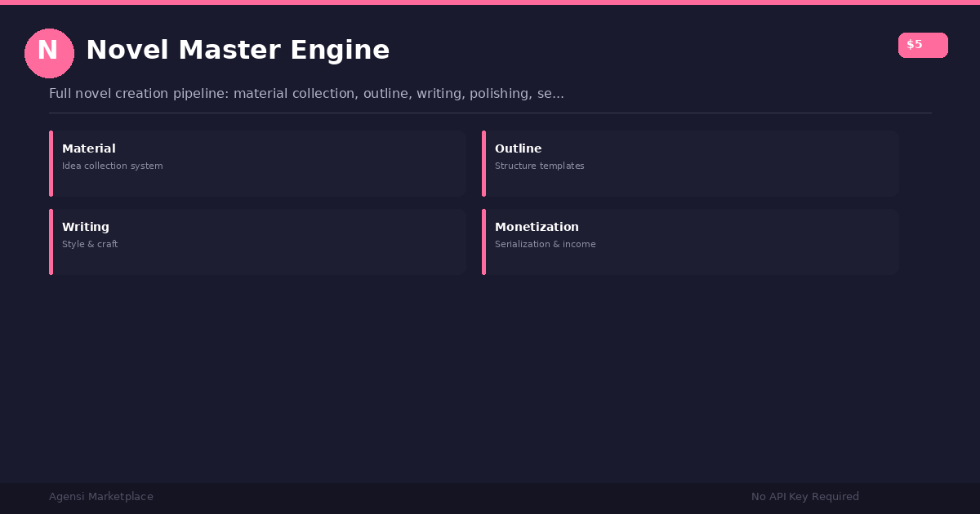The image size is (980, 514).
Task: Select the Monetization card
Action: 690,241
